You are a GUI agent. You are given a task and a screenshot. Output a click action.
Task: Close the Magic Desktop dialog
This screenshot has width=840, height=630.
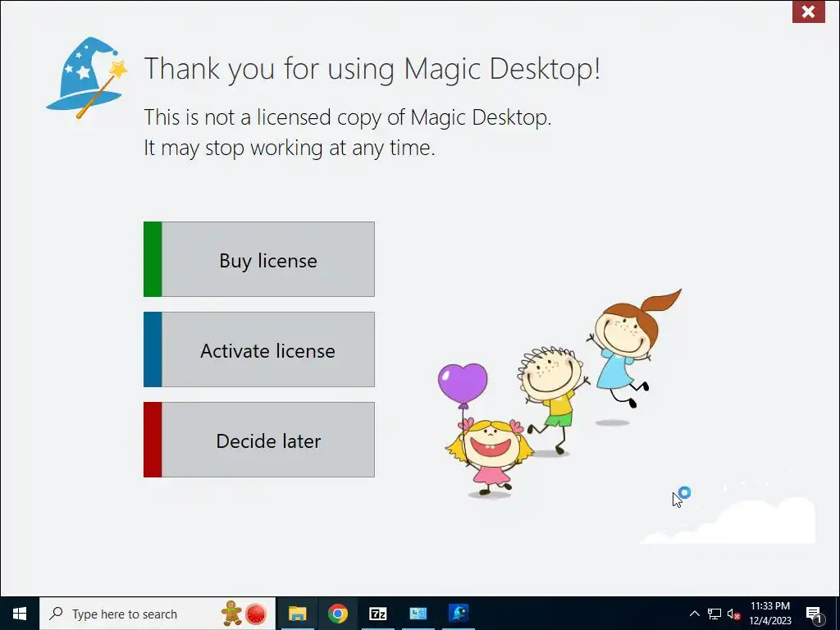click(808, 11)
